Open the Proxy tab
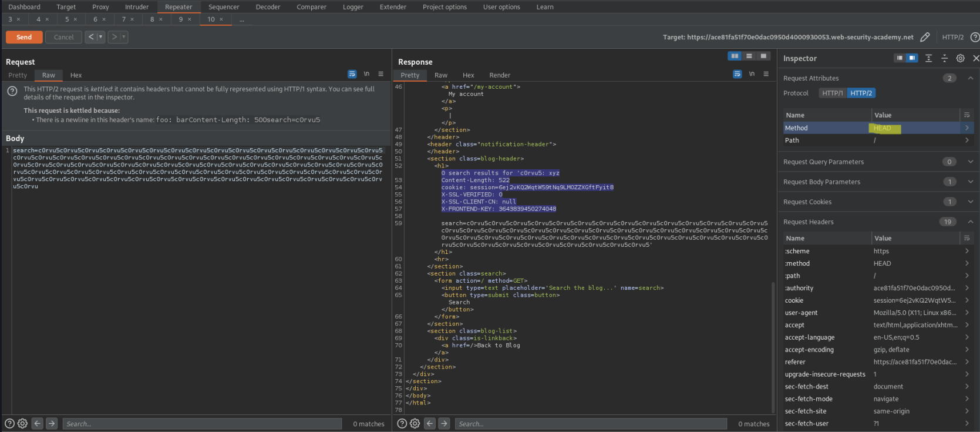 [x=100, y=7]
